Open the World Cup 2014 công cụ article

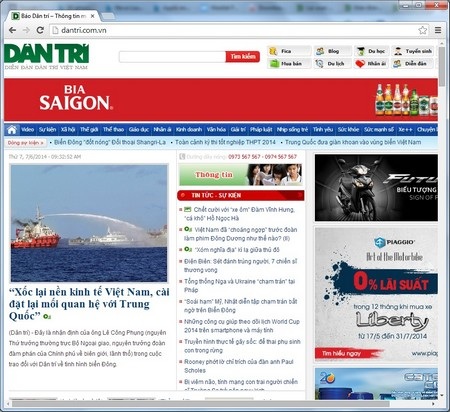click(x=242, y=326)
